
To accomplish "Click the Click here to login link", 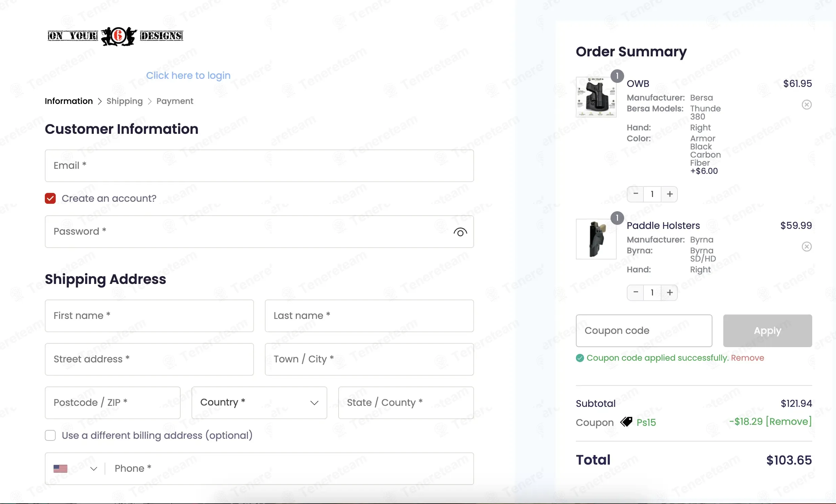I will 188,75.
